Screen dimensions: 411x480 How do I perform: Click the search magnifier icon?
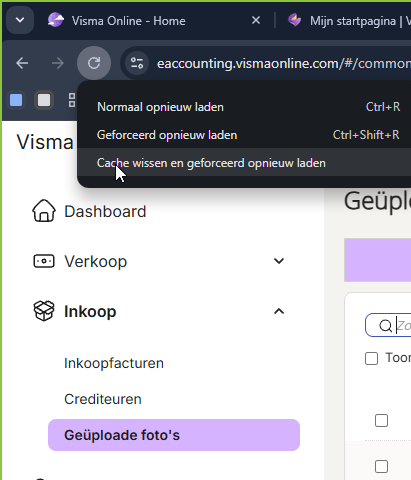(385, 325)
